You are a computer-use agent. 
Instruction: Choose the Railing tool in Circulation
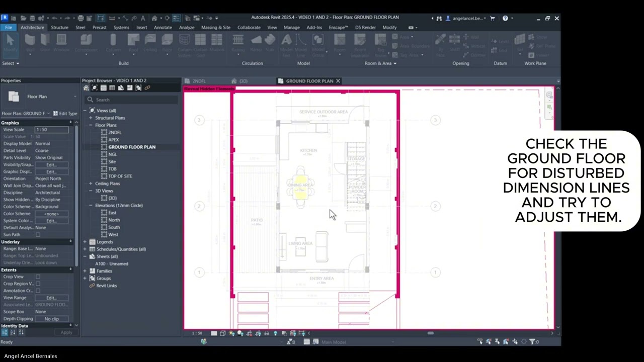[x=238, y=43]
